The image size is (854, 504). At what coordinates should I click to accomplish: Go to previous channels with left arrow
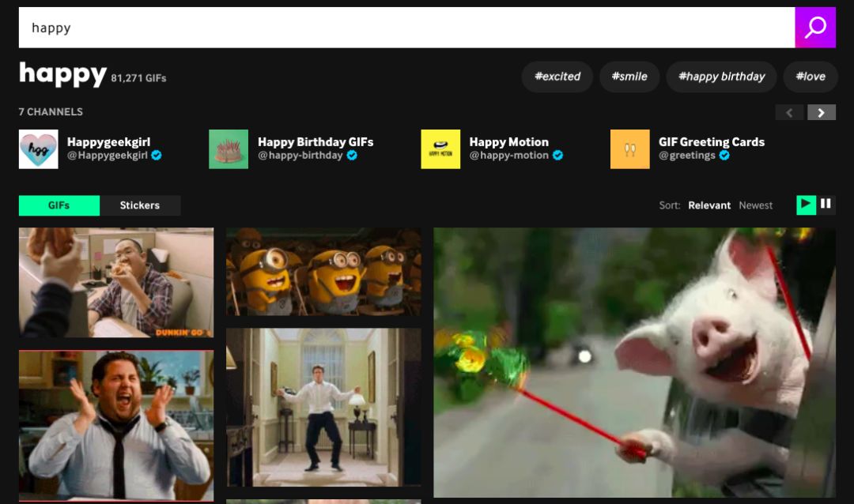tap(789, 113)
